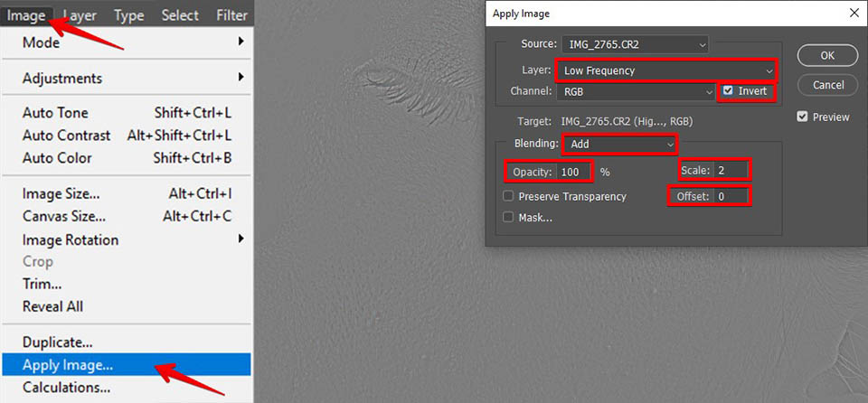The image size is (868, 403).
Task: Click the Opacity input field
Action: coord(573,171)
